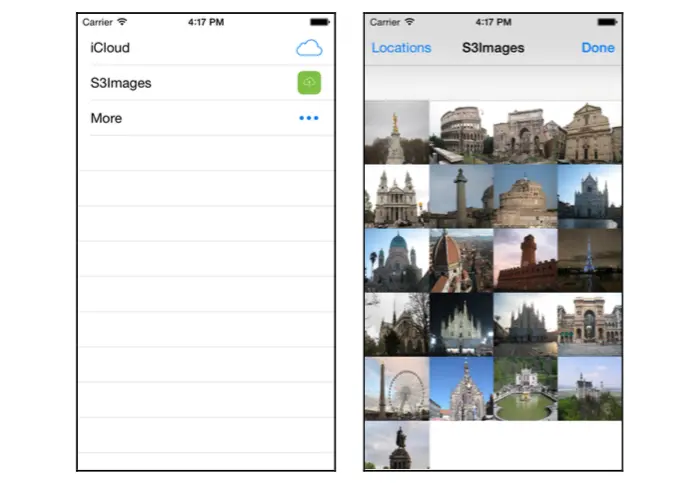Select the blue-domed synagogue photo
The image size is (691, 483).
pyautogui.click(x=397, y=260)
